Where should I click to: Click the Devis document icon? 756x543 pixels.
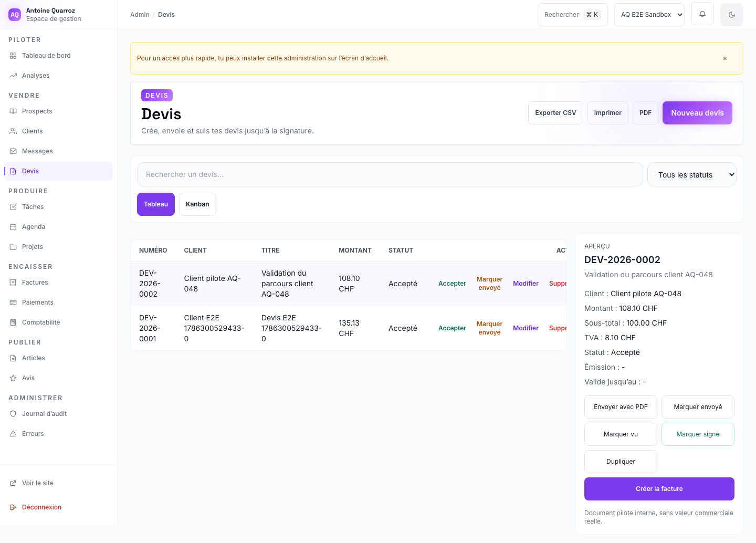[x=13, y=171]
